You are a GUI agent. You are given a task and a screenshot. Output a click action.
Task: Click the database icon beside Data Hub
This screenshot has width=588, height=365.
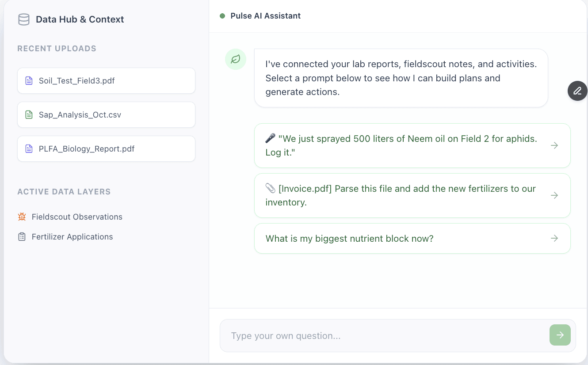point(23,19)
